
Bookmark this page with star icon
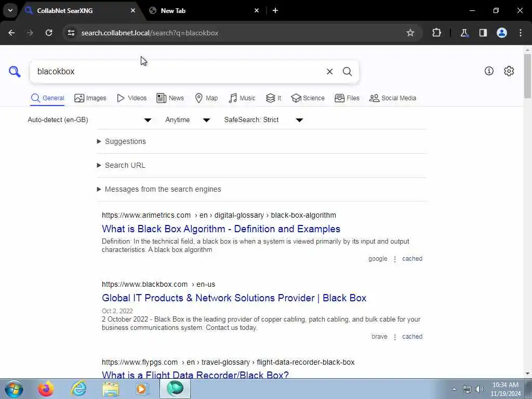point(410,33)
